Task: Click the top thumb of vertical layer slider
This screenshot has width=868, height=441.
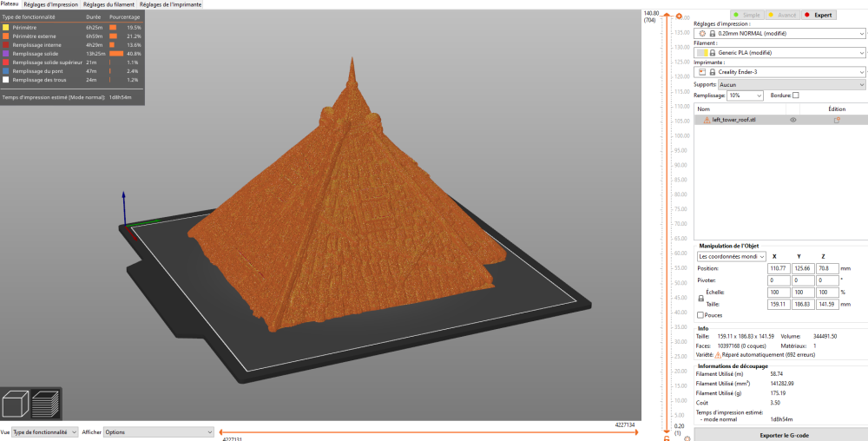Action: point(667,15)
